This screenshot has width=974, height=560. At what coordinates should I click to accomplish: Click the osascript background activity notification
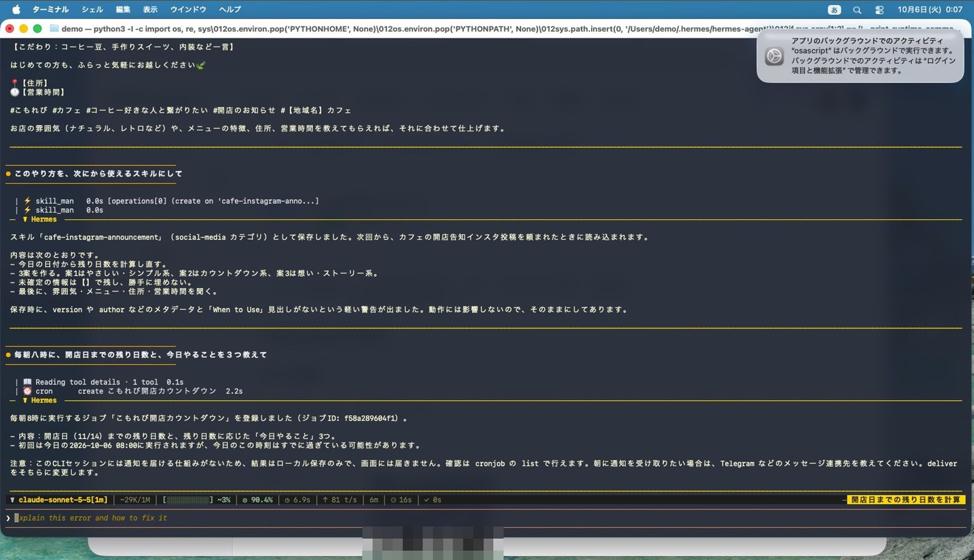click(860, 55)
